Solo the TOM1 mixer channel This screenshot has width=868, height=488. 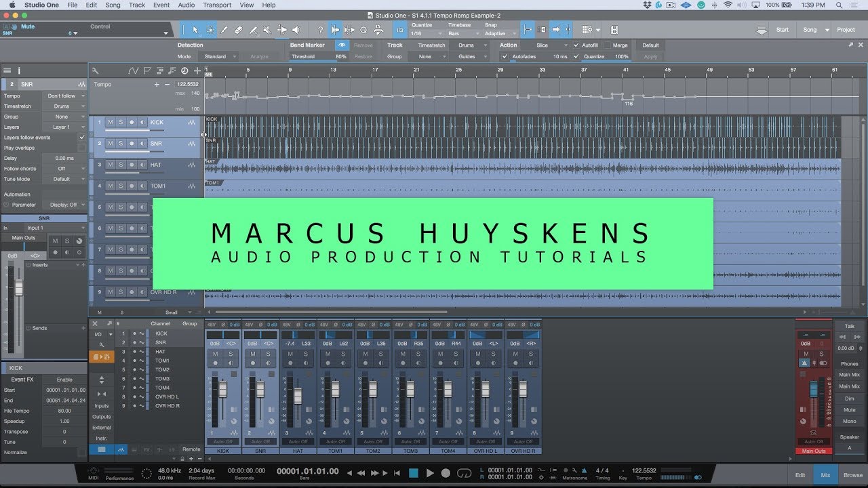click(x=342, y=354)
